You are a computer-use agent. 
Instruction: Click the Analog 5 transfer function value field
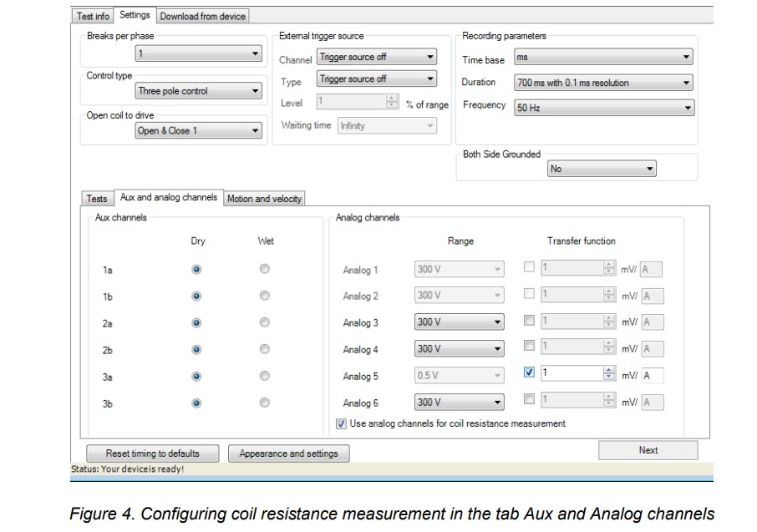tap(569, 373)
